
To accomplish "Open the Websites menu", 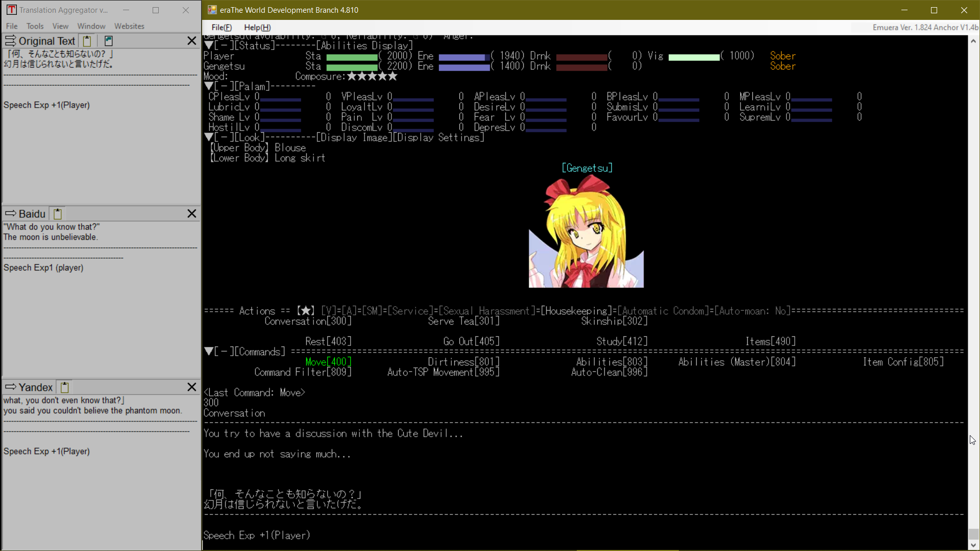I will 129,26.
